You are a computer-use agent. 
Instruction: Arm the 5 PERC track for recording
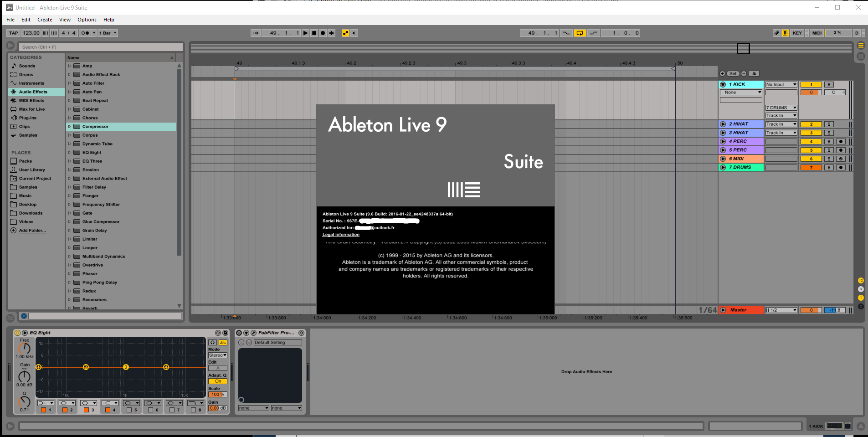pos(841,150)
